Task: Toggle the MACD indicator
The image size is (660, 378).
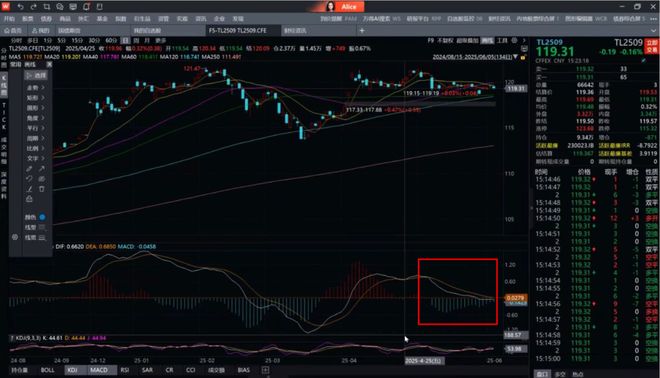Action: pyautogui.click(x=99, y=370)
